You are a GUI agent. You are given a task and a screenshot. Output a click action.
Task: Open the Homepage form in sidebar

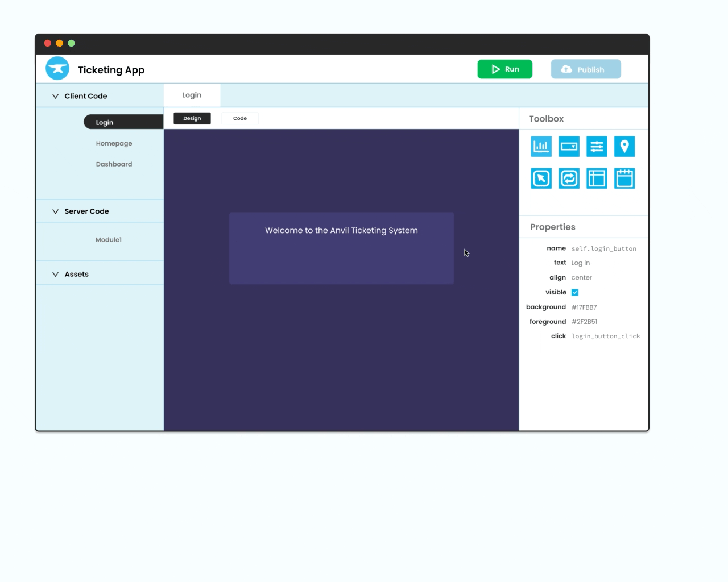point(114,143)
